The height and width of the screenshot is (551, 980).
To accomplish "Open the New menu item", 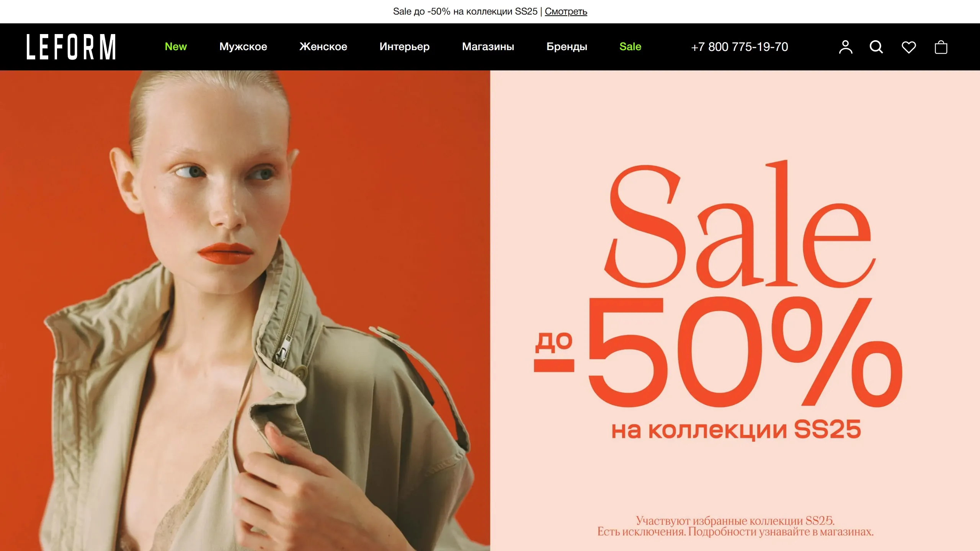I will pyautogui.click(x=176, y=47).
